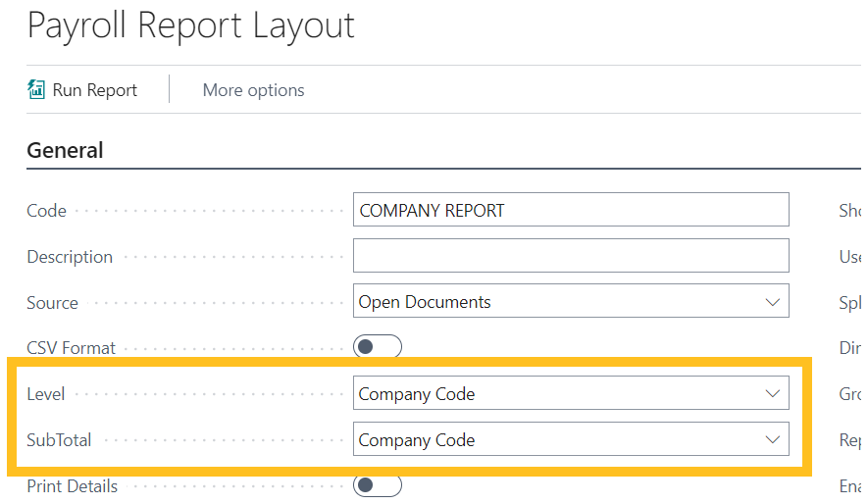The height and width of the screenshot is (504, 868).
Task: Click the SubTotal field label
Action: [x=59, y=440]
